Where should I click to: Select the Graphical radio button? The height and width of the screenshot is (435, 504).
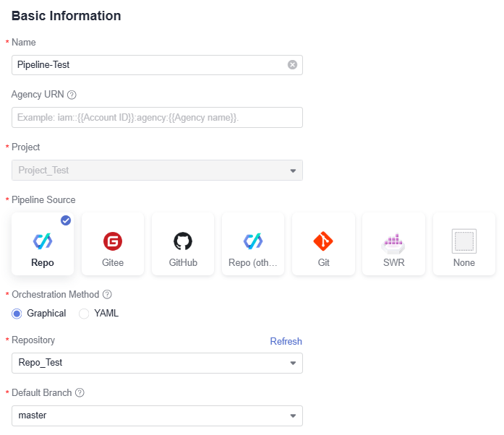(x=17, y=314)
